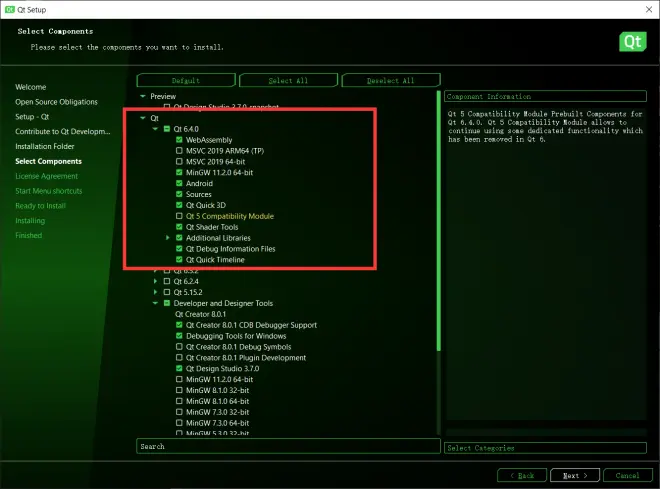This screenshot has width=660, height=489.
Task: Expand the Qt 6.2.4 node
Action: click(x=155, y=281)
